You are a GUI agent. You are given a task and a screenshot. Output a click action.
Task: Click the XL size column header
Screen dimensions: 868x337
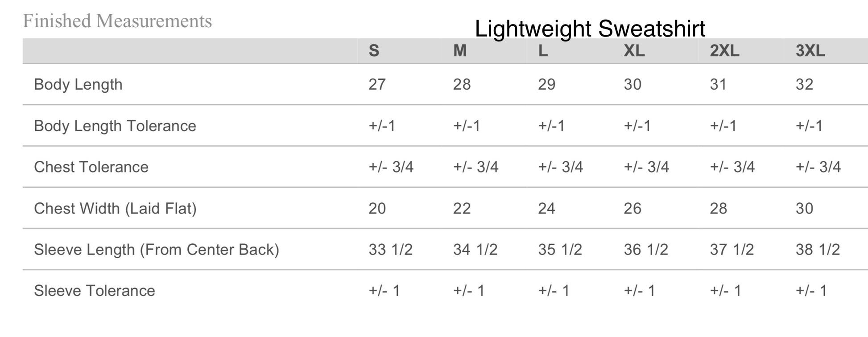point(634,51)
